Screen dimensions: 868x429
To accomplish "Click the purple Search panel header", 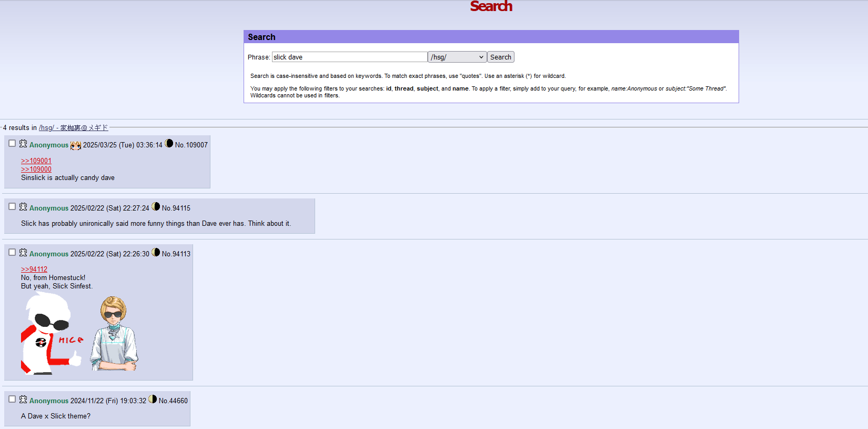I will (491, 37).
